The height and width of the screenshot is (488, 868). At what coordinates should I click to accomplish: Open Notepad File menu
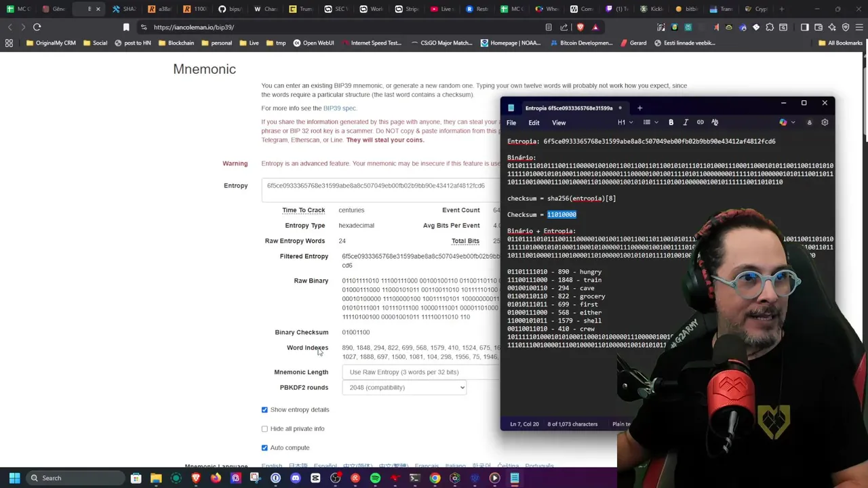point(511,123)
